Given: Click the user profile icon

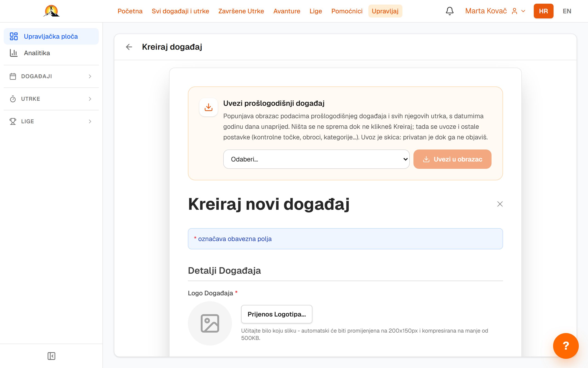Looking at the screenshot, I should 514,11.
